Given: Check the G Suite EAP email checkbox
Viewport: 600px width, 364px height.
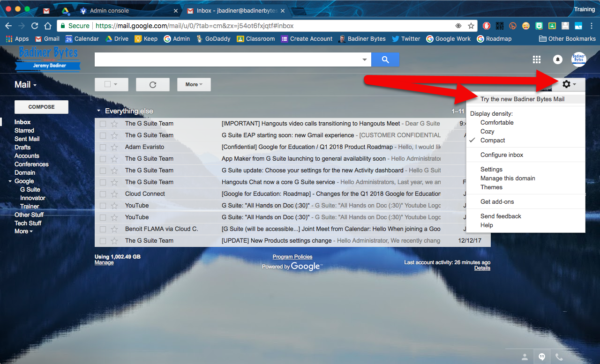Looking at the screenshot, I should pos(103,135).
